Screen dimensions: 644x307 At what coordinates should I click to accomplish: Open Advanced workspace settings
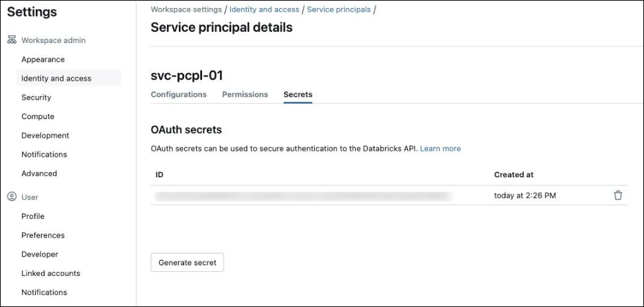point(39,173)
